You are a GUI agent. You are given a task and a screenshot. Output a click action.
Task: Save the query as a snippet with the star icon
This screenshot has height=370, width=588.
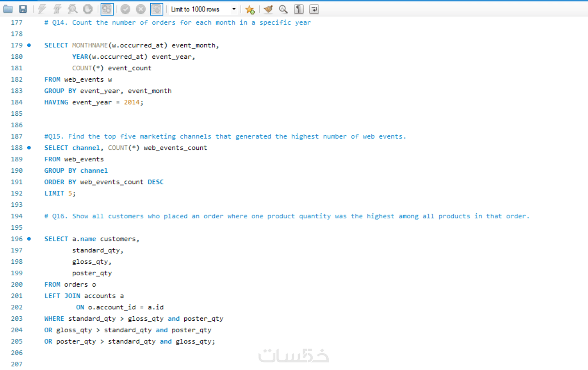point(249,9)
